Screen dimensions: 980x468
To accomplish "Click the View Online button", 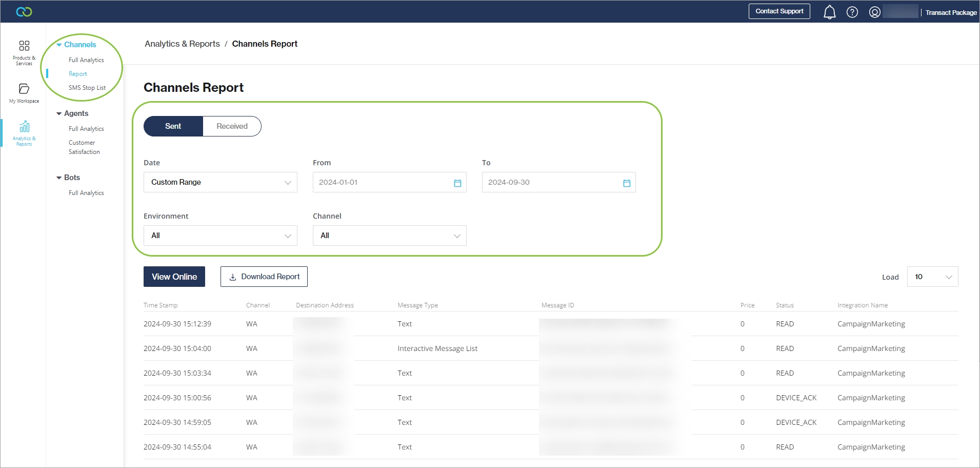I will click(174, 277).
